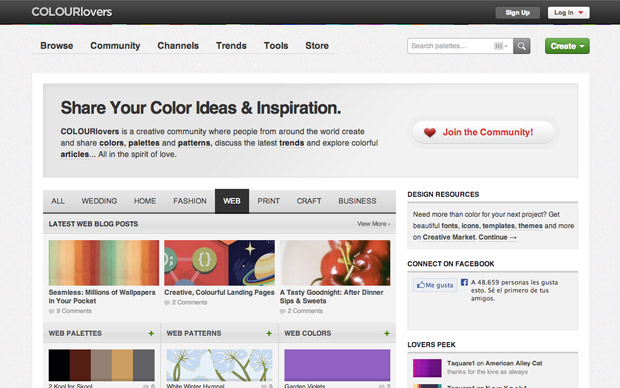Click the WEB PATTERNS heading
This screenshot has width=620, height=388.
(194, 333)
